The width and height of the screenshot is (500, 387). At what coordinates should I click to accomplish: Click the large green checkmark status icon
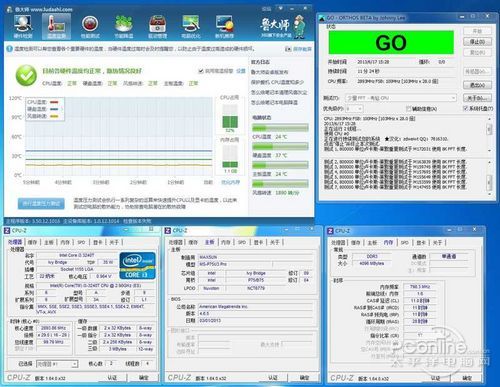point(26,75)
